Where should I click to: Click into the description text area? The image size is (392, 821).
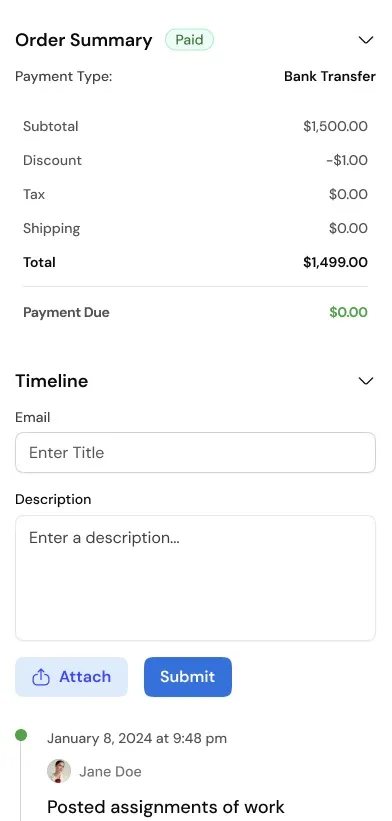coord(195,578)
